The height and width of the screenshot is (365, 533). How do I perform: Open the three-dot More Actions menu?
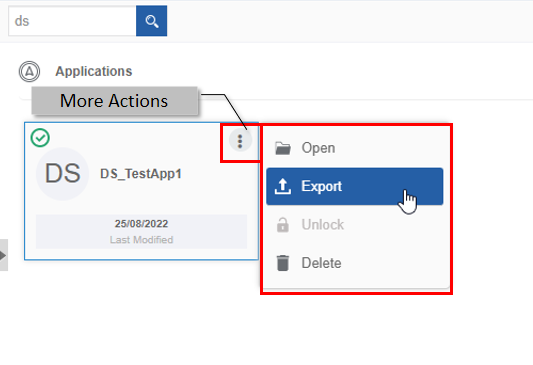(240, 141)
